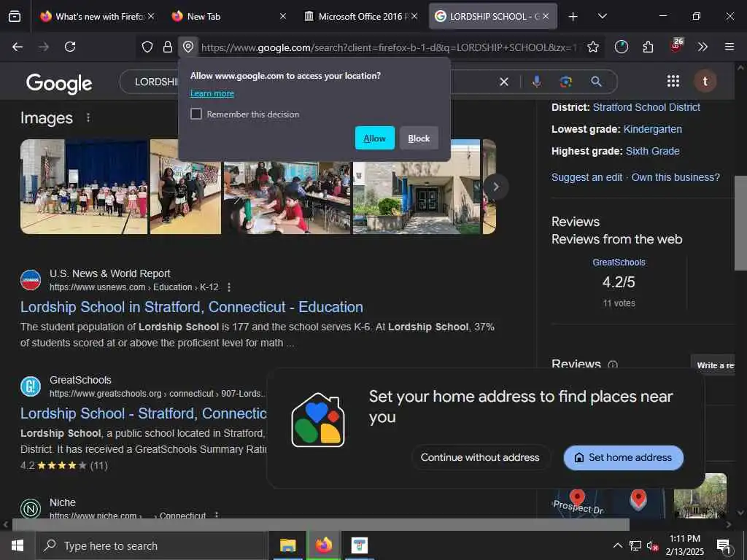The height and width of the screenshot is (560, 747).
Task: Click Suggest an edit
Action: point(587,177)
